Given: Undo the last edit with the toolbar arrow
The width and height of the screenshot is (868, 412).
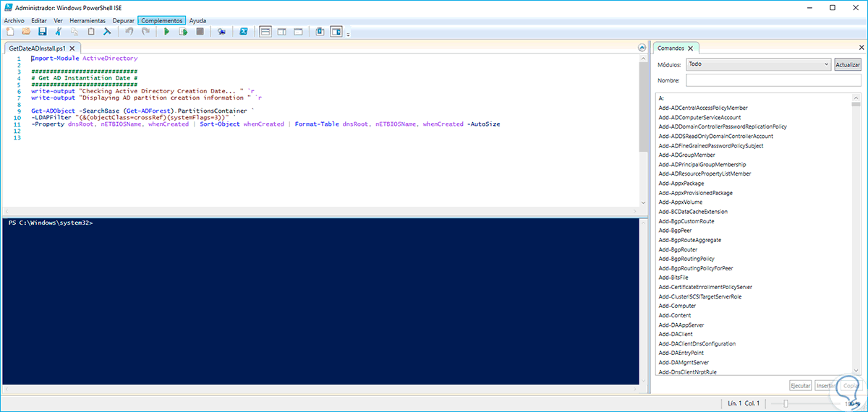Looking at the screenshot, I should click(x=129, y=32).
